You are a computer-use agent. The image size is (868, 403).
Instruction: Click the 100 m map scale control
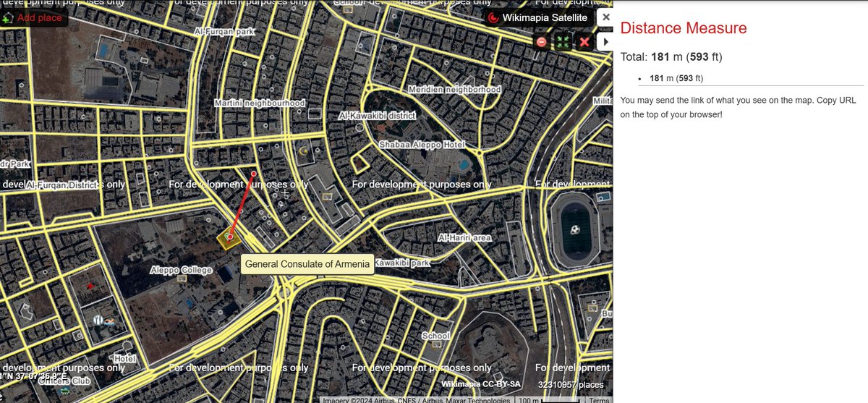pos(550,400)
